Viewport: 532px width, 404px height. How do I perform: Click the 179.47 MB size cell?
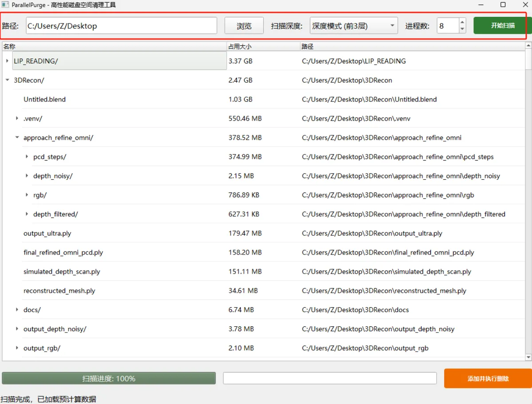(245, 233)
